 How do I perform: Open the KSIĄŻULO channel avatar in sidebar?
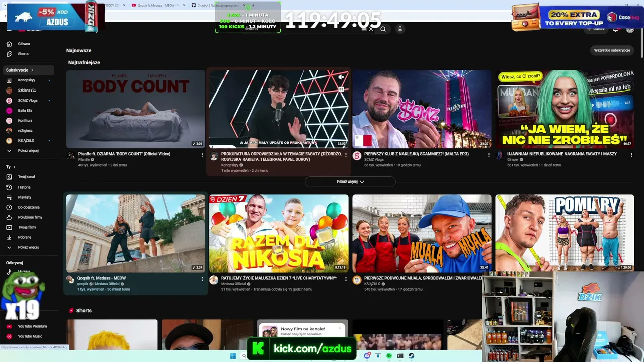(x=9, y=141)
